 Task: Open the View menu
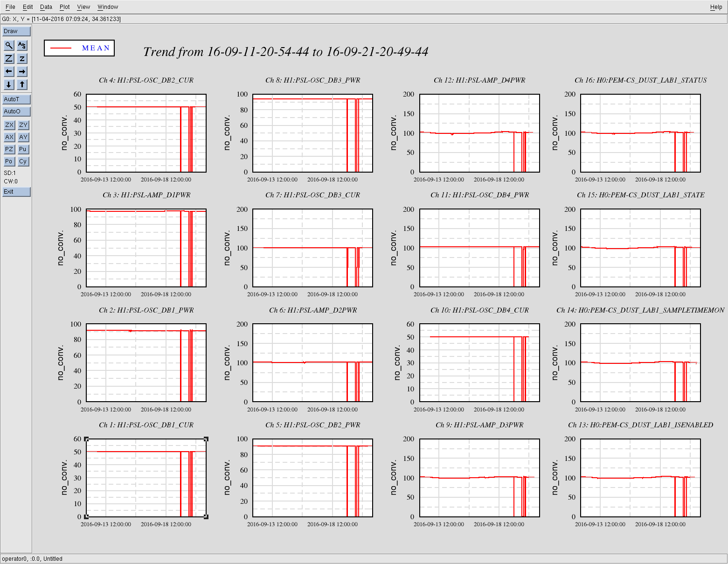(83, 7)
